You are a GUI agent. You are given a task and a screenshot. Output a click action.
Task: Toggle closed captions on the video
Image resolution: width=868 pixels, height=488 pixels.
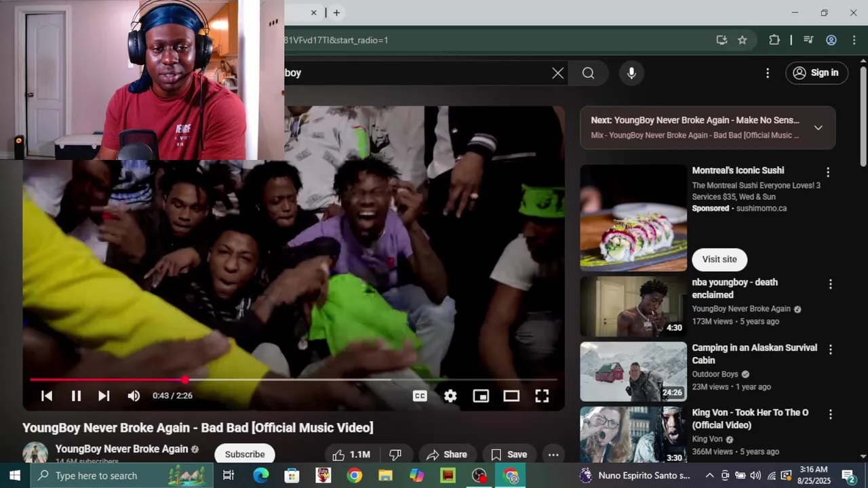pyautogui.click(x=420, y=396)
